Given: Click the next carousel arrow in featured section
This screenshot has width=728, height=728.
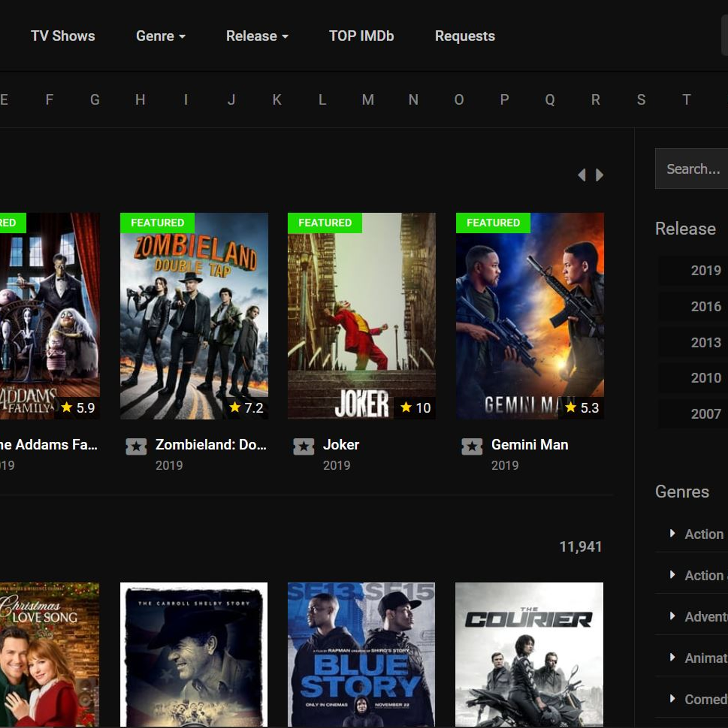Looking at the screenshot, I should (600, 175).
